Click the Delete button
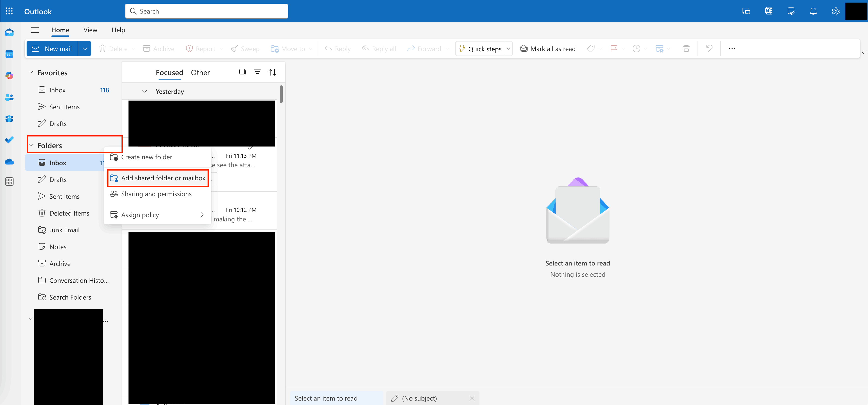Screen dimensions: 868x405 113,49
